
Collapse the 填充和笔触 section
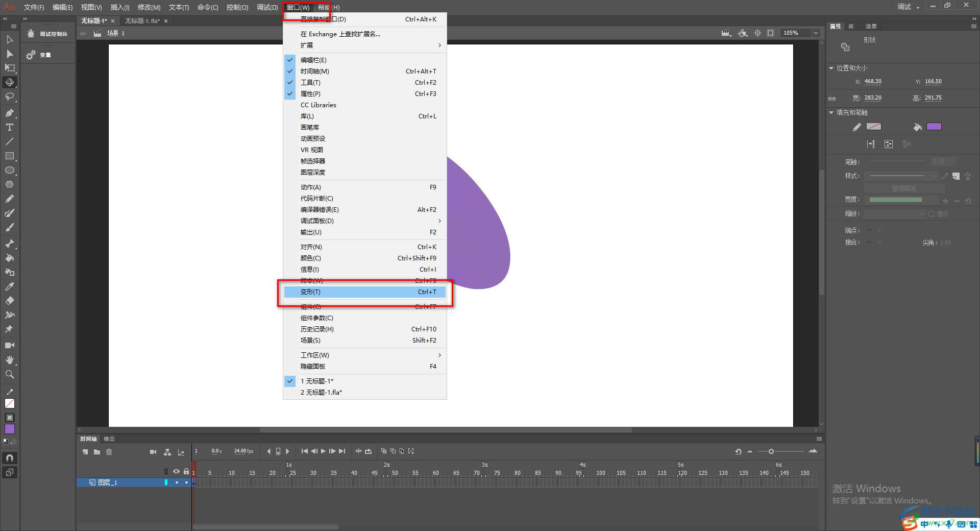[831, 112]
